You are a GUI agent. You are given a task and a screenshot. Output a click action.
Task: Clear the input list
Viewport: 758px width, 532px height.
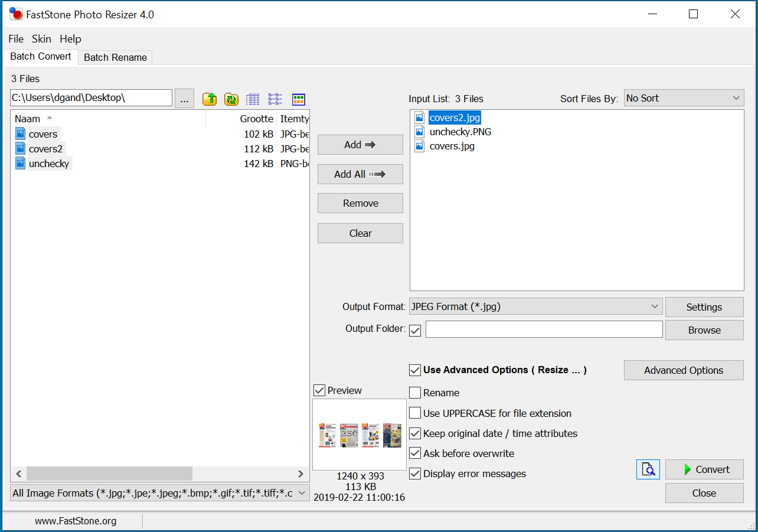360,233
